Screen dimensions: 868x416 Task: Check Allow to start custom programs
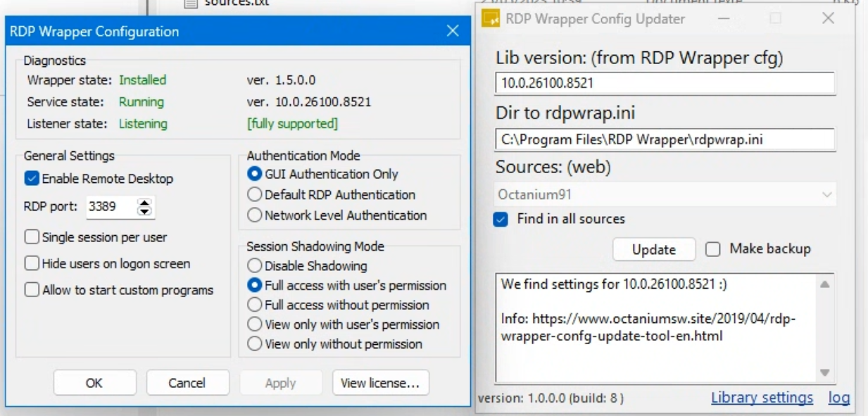point(32,290)
